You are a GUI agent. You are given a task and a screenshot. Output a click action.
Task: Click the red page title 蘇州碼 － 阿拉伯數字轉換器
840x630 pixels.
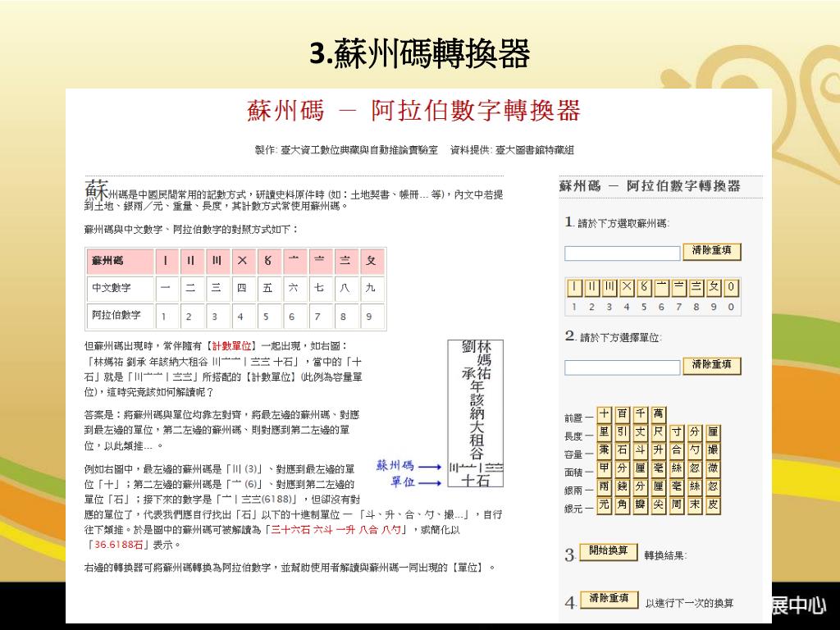pos(413,111)
